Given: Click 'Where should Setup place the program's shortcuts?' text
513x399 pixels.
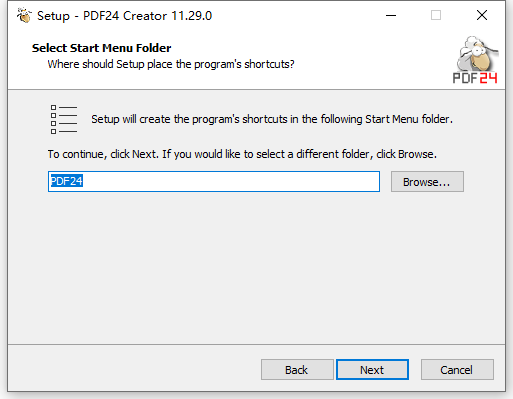Looking at the screenshot, I should tap(171, 64).
